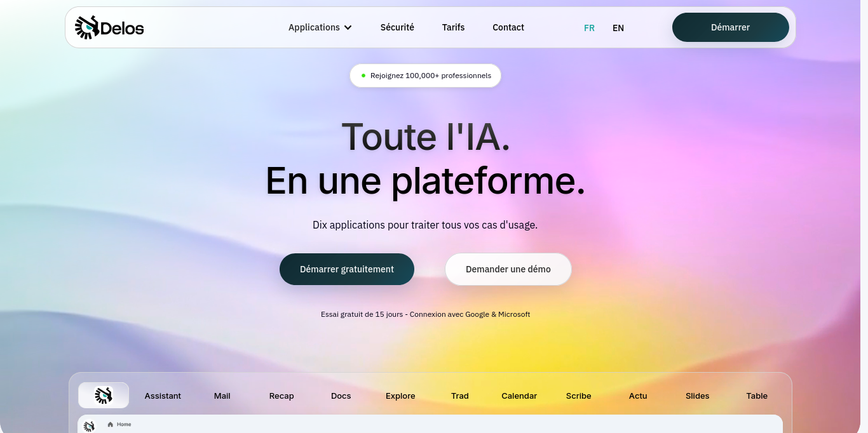The height and width of the screenshot is (433, 868).
Task: Open the Contact page
Action: click(508, 27)
